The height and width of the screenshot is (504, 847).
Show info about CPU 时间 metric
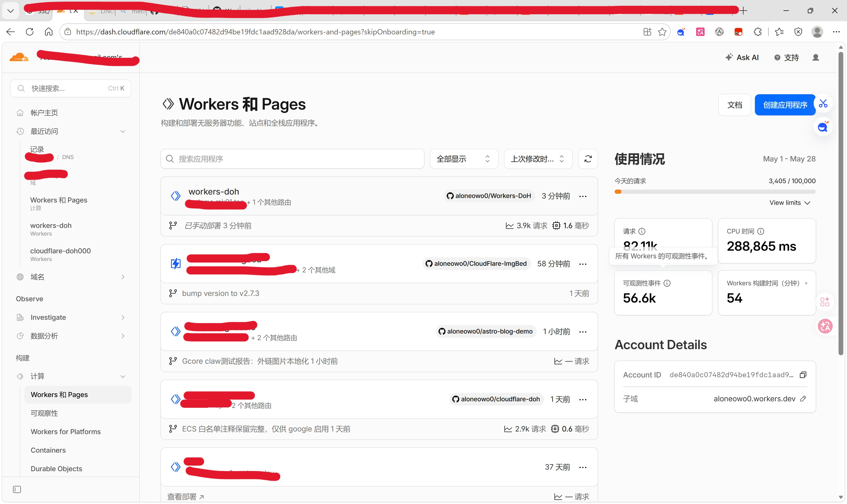[760, 231]
